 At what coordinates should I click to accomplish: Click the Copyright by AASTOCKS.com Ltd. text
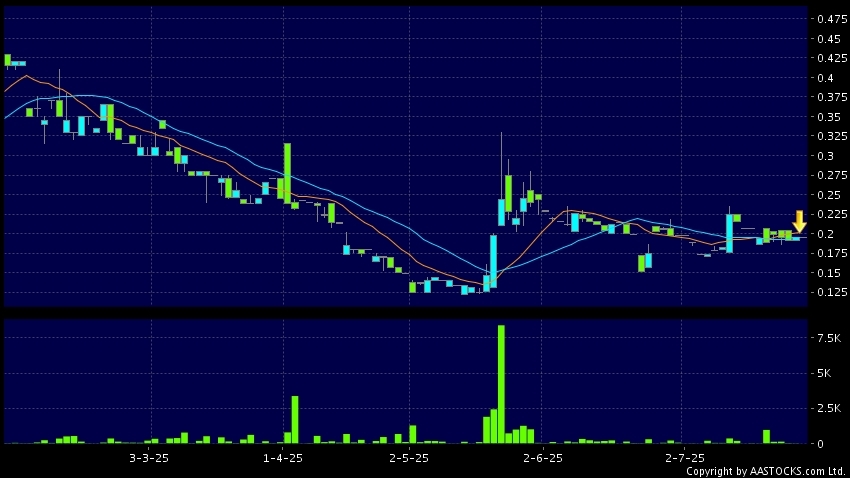click(765, 471)
